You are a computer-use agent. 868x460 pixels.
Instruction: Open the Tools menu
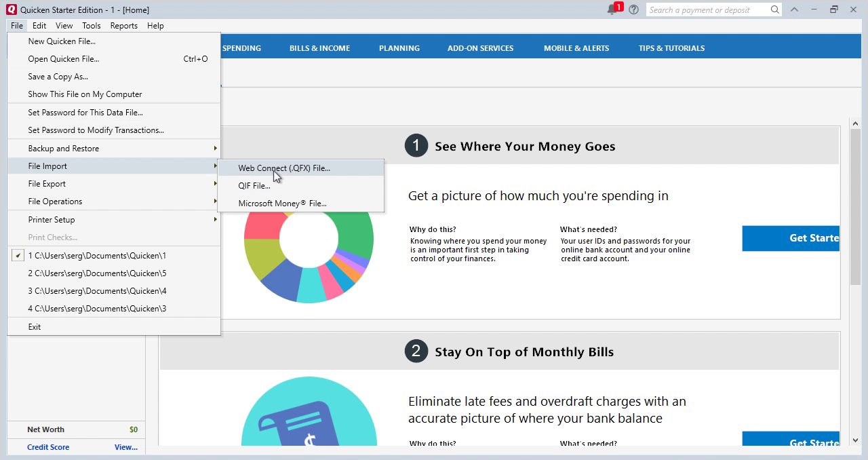click(x=92, y=26)
